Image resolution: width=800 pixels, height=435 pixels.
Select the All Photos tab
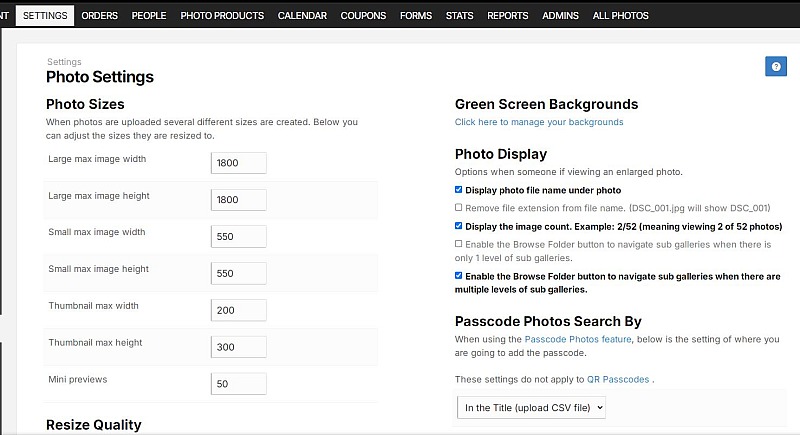[x=620, y=16]
